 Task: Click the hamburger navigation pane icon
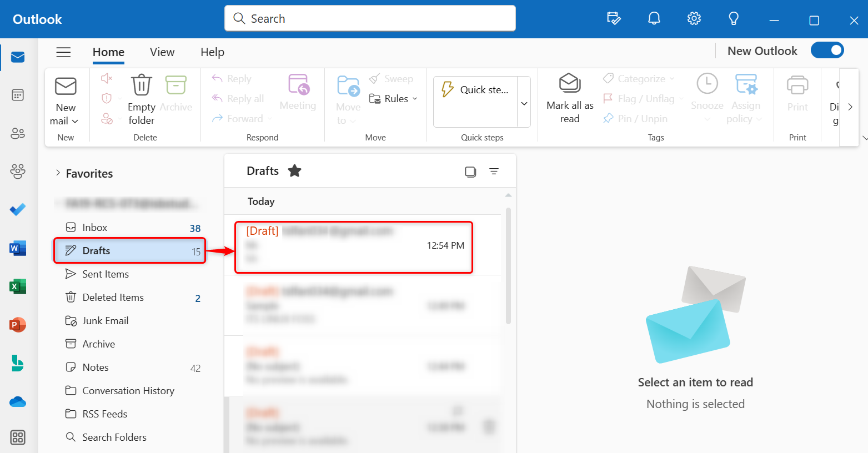64,52
